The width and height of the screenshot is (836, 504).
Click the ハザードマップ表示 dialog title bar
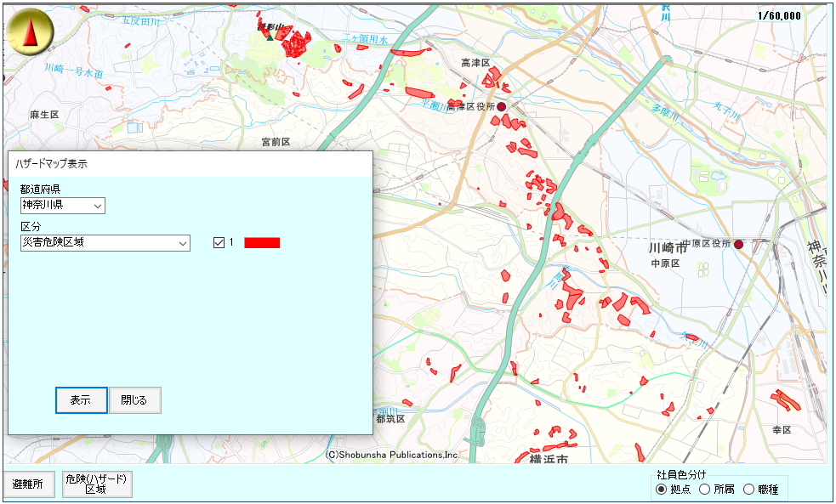pyautogui.click(x=191, y=163)
